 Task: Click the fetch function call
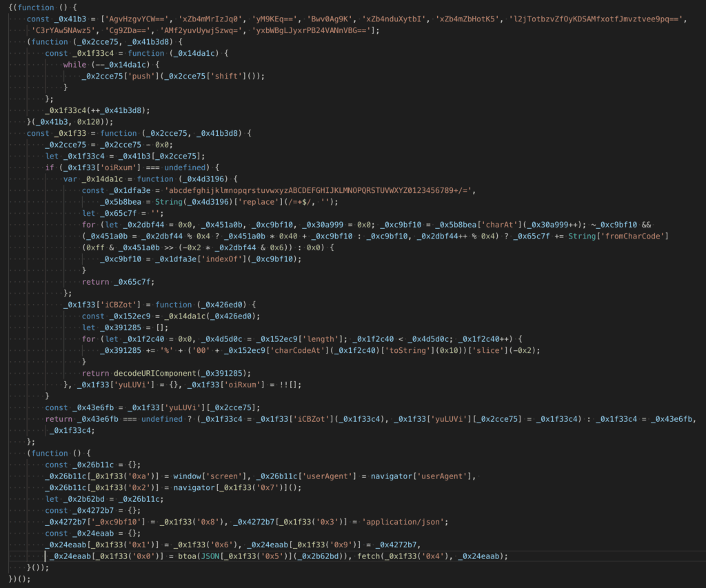tap(368, 556)
